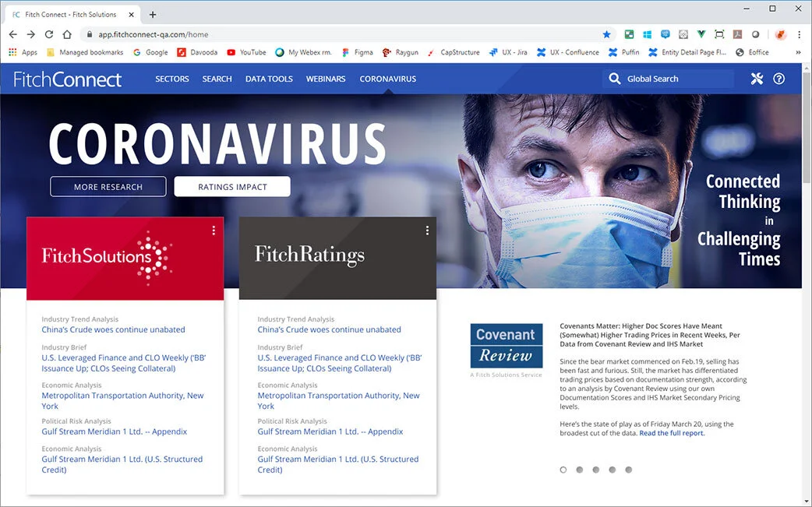The width and height of the screenshot is (812, 507).
Task: Open the UX - Jira bookmark
Action: 508,52
